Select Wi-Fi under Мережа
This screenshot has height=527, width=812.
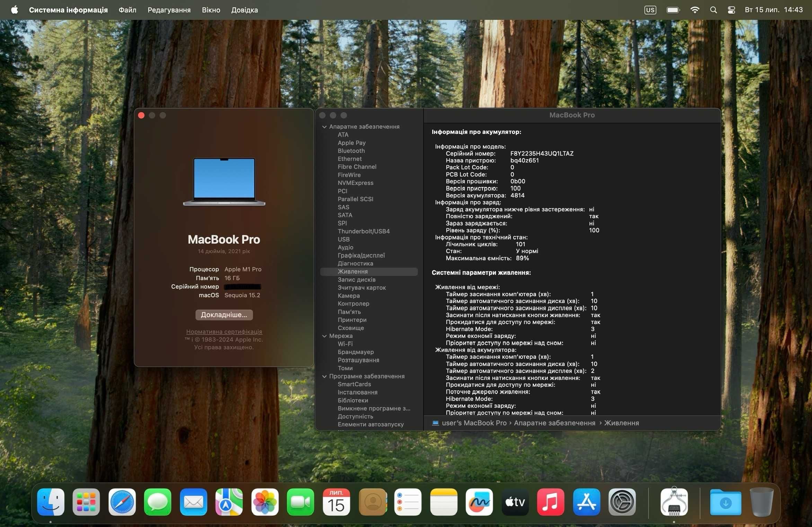[x=345, y=344]
